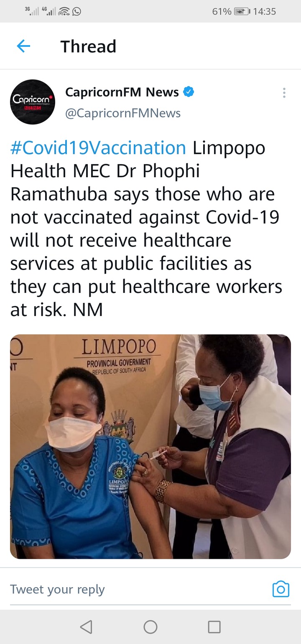The image size is (301, 644).
Task: Select the Thread title text
Action: click(x=88, y=46)
